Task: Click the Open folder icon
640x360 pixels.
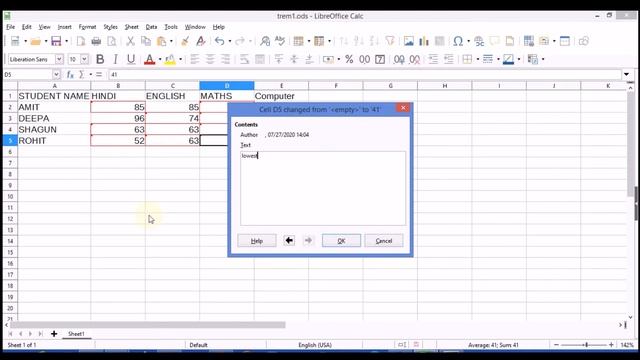Action: pyautogui.click(x=36, y=41)
